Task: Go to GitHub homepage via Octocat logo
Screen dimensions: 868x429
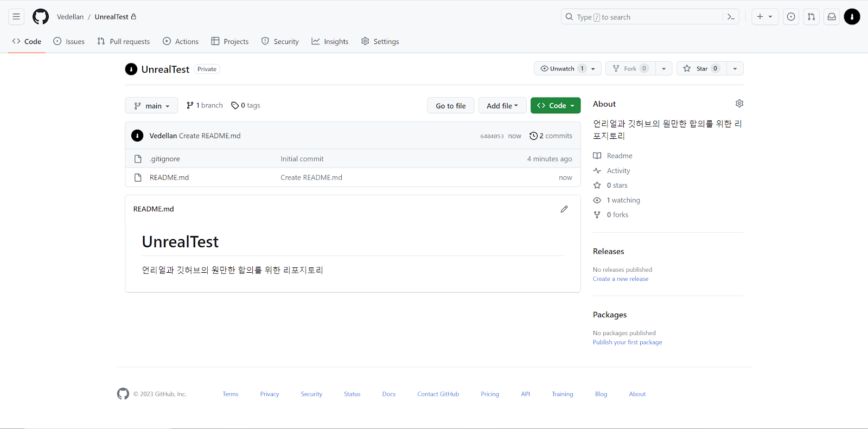Action: click(41, 17)
